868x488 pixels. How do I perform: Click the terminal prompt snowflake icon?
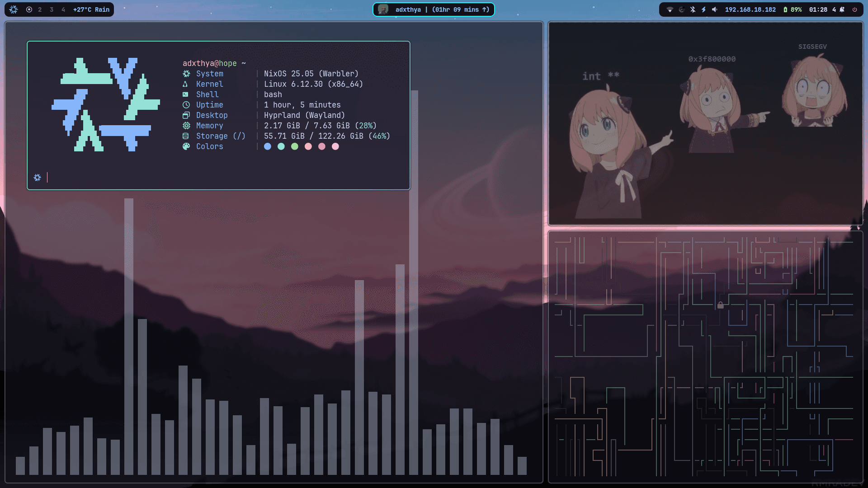pyautogui.click(x=38, y=178)
